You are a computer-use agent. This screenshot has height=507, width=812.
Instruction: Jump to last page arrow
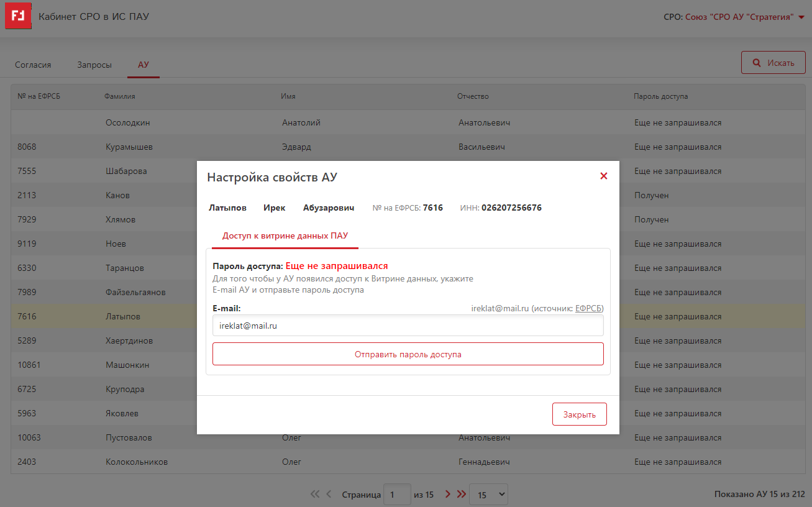tap(461, 495)
